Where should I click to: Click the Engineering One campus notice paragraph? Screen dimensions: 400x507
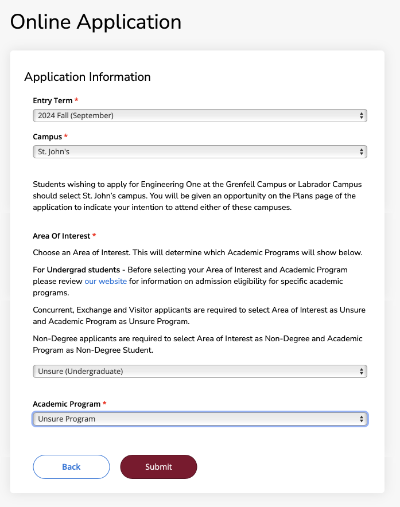[197, 196]
